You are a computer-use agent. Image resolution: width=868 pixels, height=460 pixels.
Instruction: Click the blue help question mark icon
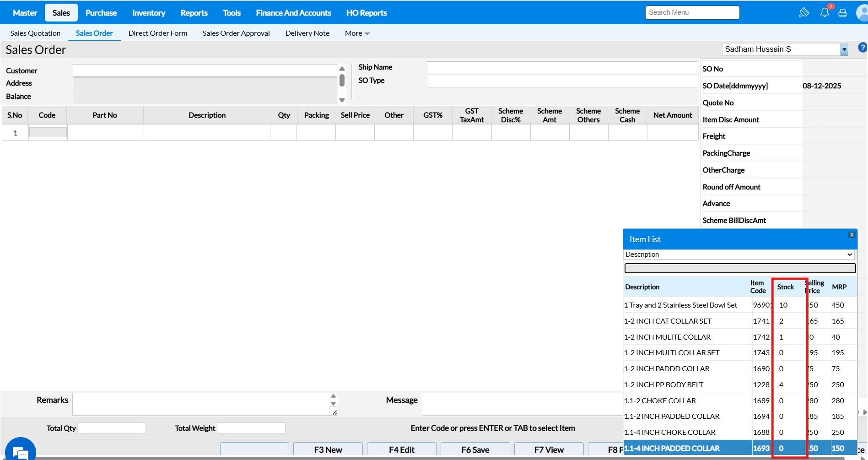pos(862,48)
